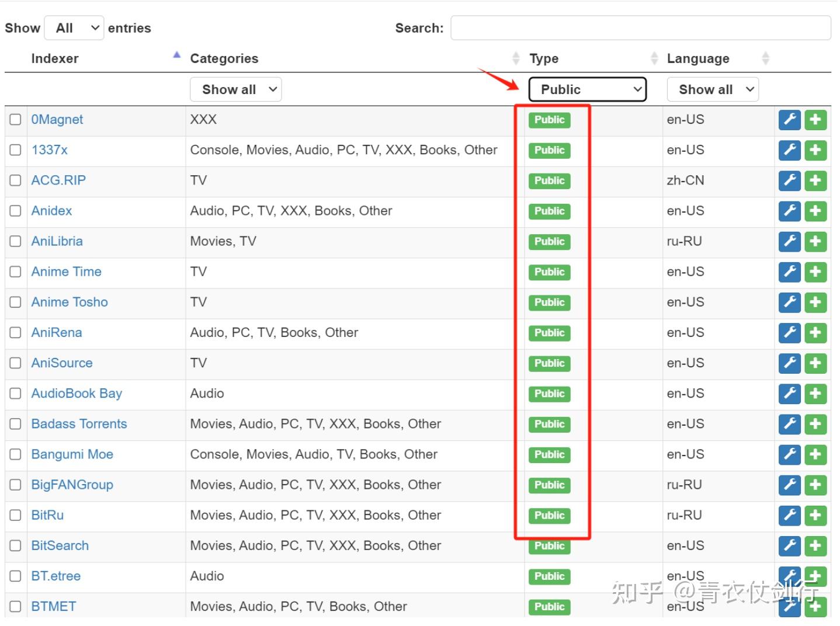
Task: Open the 0Magnet indexer link
Action: click(x=57, y=120)
